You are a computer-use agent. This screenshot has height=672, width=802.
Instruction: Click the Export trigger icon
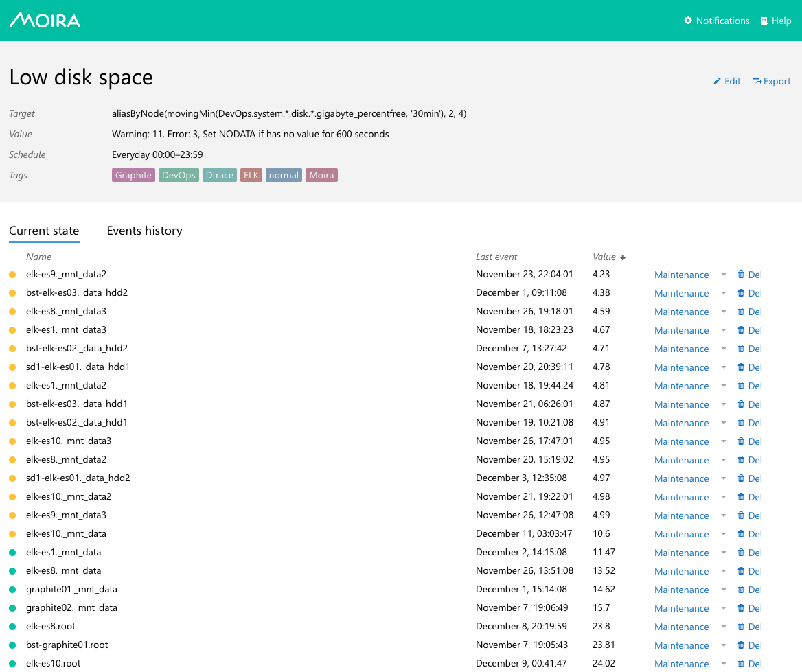pos(757,81)
